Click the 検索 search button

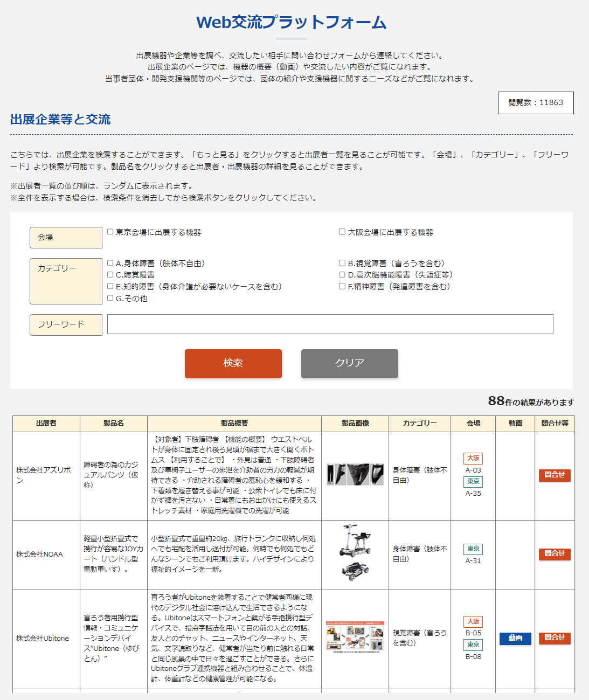tap(233, 364)
